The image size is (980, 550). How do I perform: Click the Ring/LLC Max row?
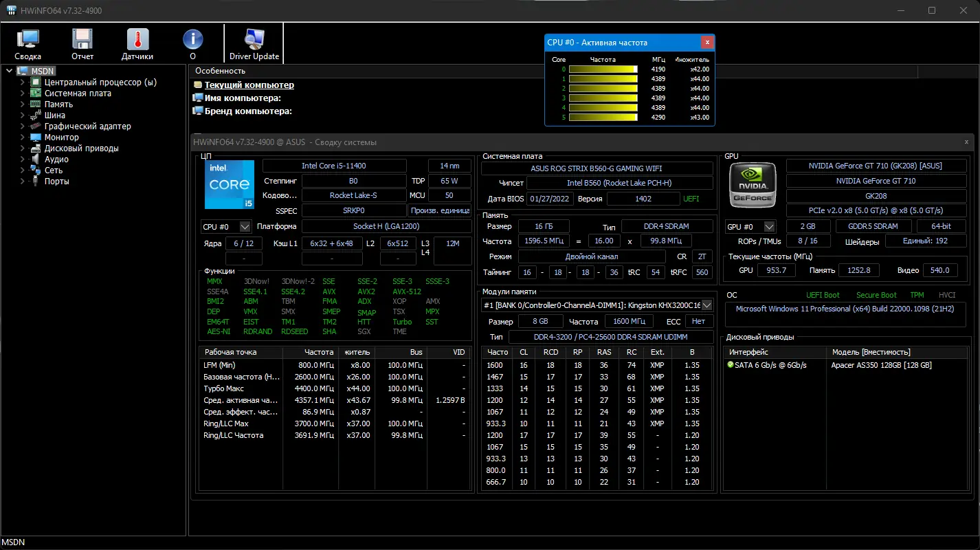tap(335, 423)
